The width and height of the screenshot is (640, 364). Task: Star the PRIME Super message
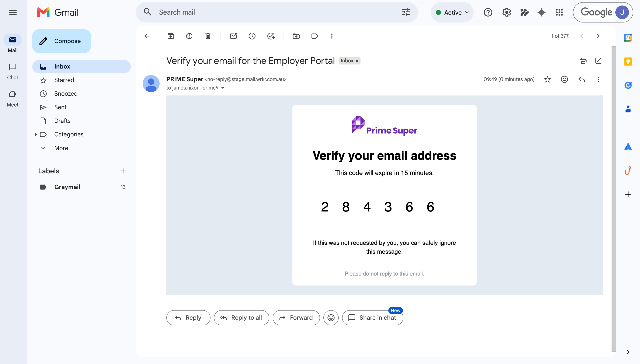tap(547, 79)
